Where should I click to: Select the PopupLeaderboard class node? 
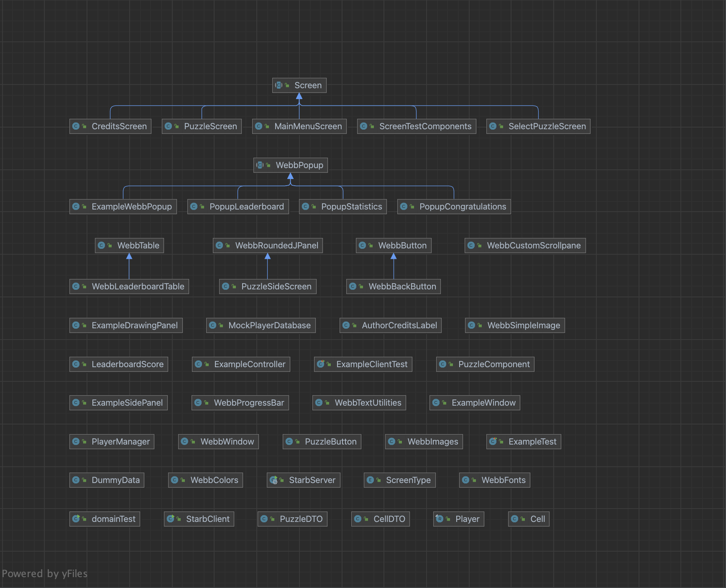(238, 207)
